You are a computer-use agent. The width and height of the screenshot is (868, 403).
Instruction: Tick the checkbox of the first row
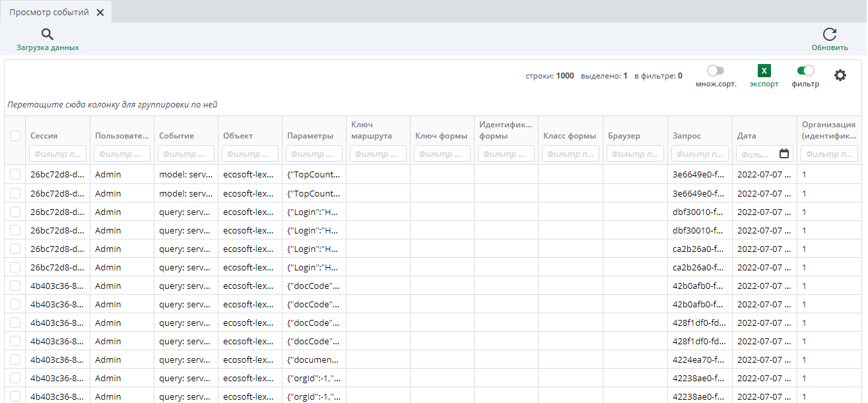pyautogui.click(x=15, y=175)
